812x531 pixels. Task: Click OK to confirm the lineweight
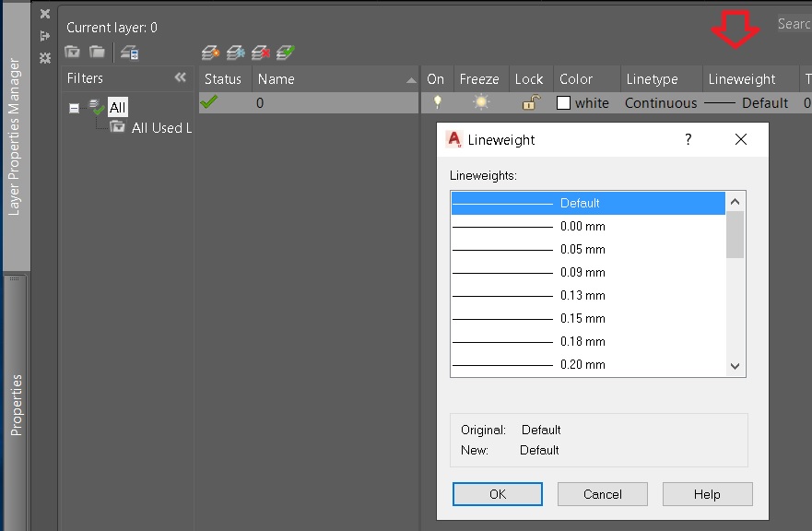497,493
